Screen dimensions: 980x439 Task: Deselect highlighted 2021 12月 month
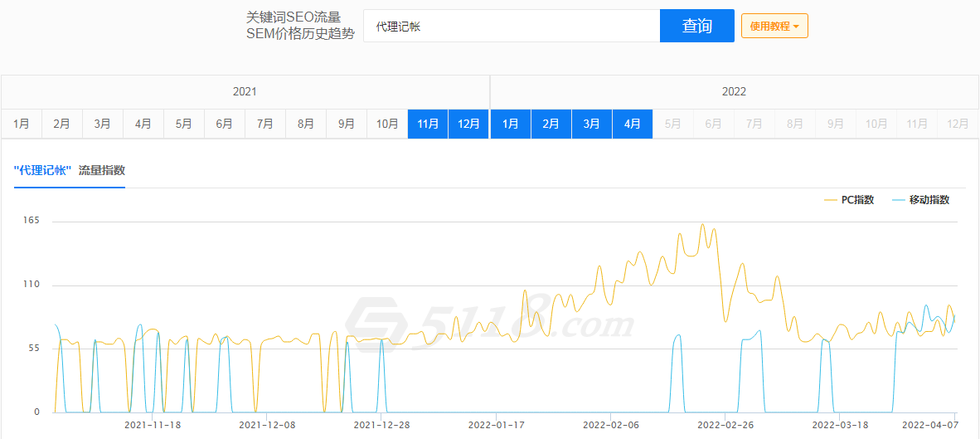[x=468, y=124]
